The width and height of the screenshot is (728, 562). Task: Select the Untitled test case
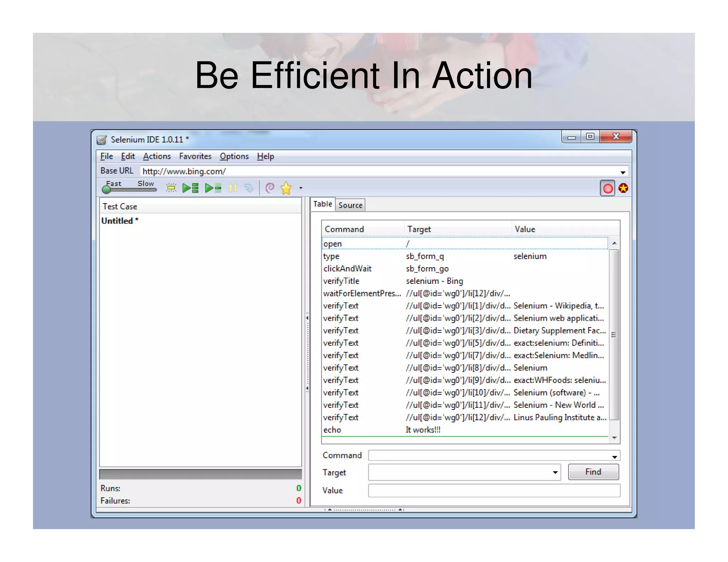tap(120, 221)
